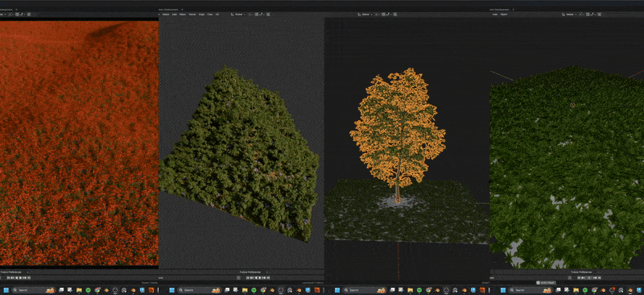Viewport: 644px width, 295px height.
Task: Toggle proportional editing in hedge patch window header
Action: (268, 14)
